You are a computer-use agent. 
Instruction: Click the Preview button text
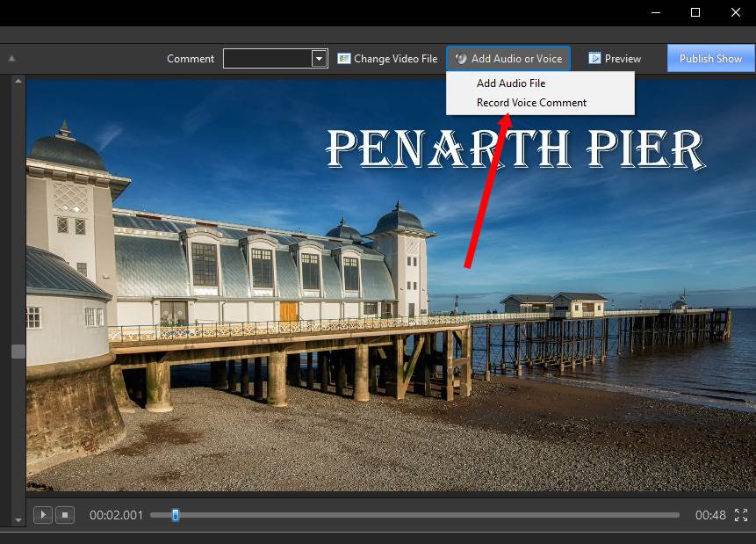pyautogui.click(x=623, y=59)
